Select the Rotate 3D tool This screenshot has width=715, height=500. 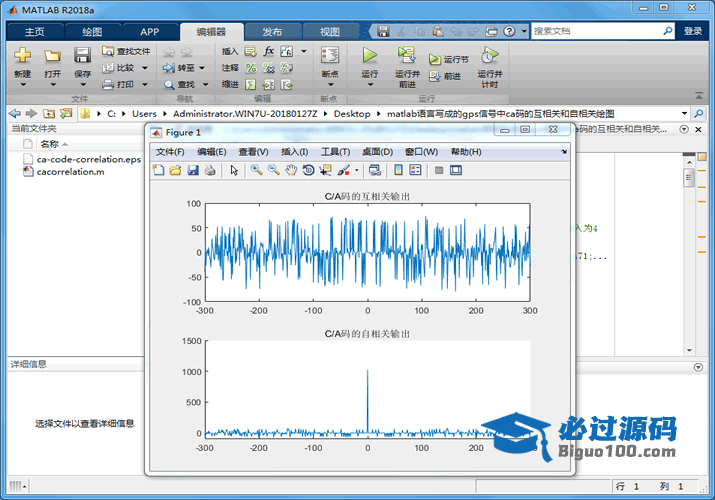pyautogui.click(x=308, y=170)
